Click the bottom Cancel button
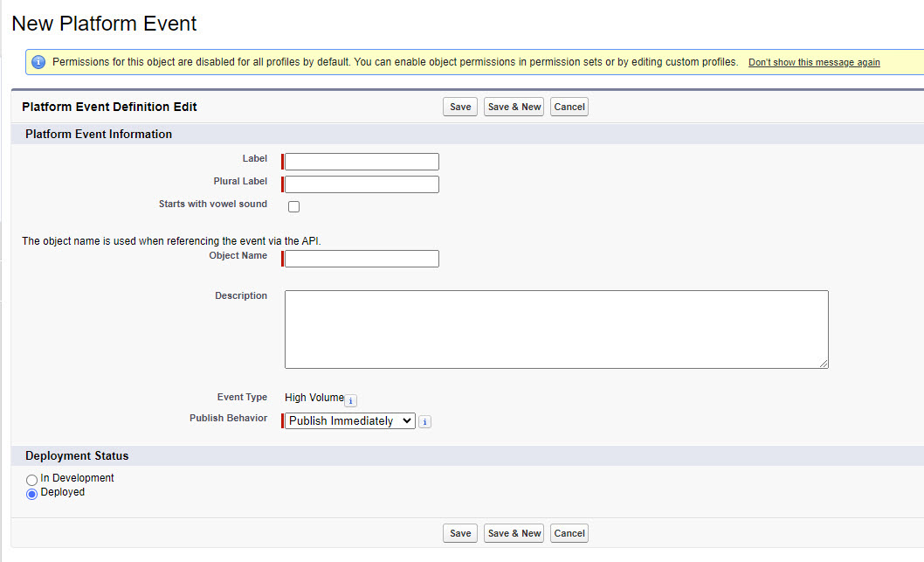This screenshot has width=924, height=562. (569, 533)
